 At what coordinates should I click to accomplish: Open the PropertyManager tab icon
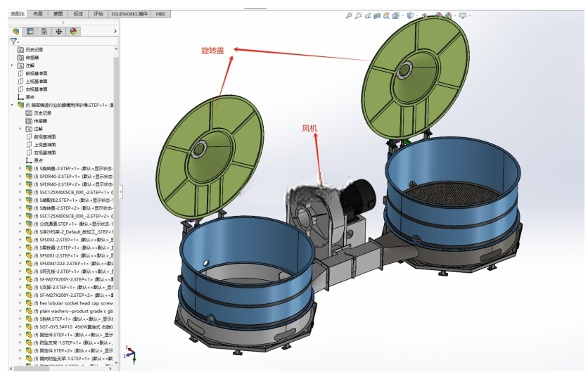pyautogui.click(x=30, y=32)
